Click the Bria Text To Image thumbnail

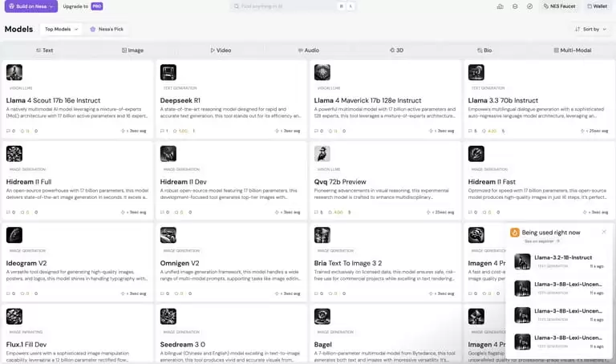tap(322, 235)
